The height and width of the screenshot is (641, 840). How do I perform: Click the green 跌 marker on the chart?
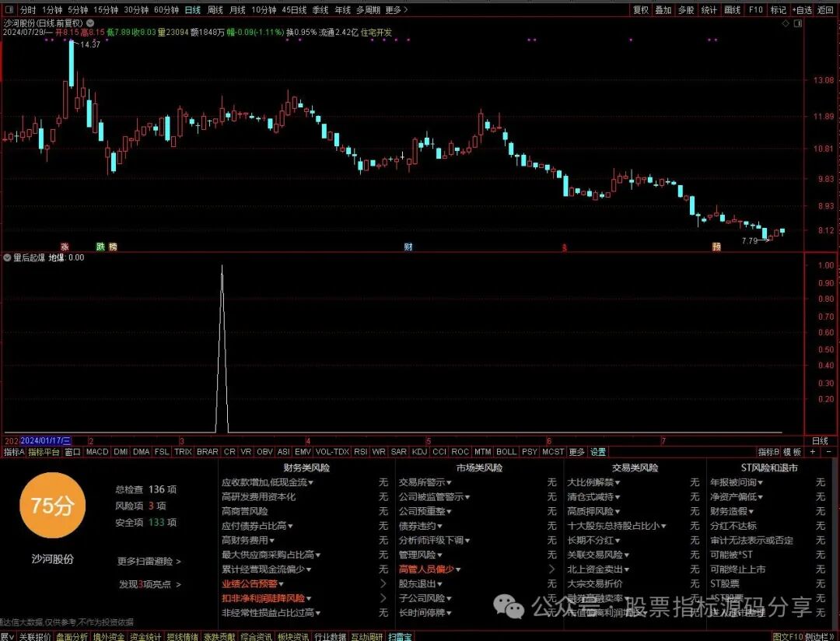pyautogui.click(x=100, y=247)
